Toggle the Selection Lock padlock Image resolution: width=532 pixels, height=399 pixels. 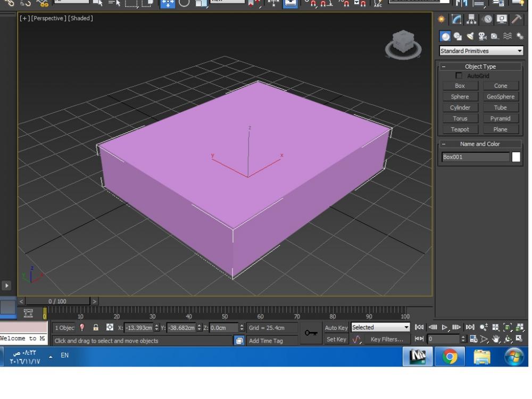[x=96, y=328]
